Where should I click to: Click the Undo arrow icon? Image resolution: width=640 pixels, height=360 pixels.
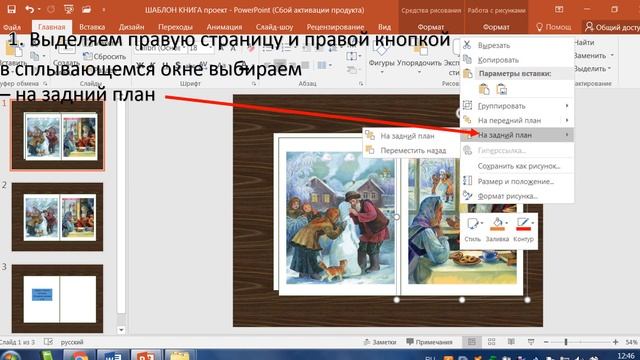[29, 9]
